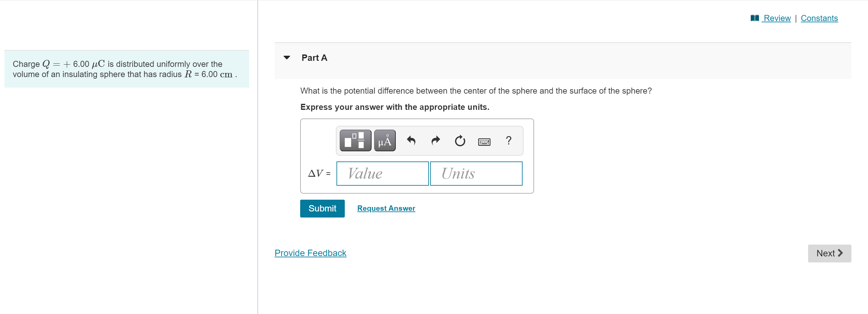This screenshot has width=868, height=314.
Task: Open the keyboard shortcuts icon
Action: (x=484, y=141)
